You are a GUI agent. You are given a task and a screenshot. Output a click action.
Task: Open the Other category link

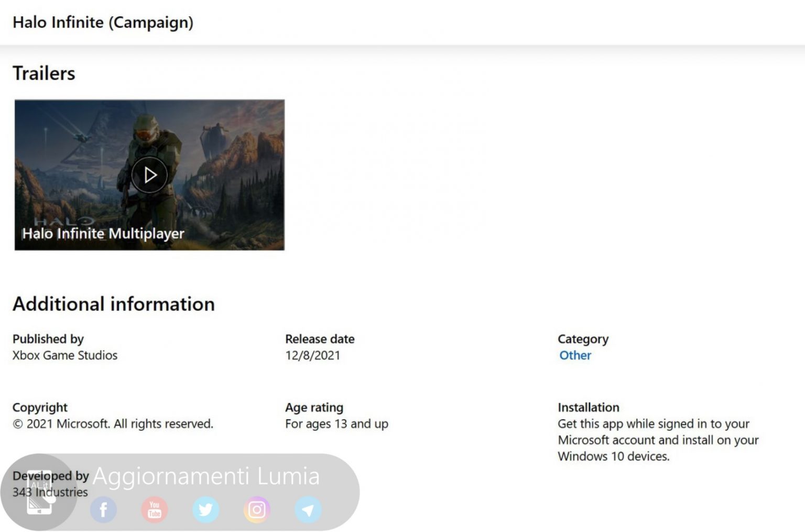[x=575, y=355]
